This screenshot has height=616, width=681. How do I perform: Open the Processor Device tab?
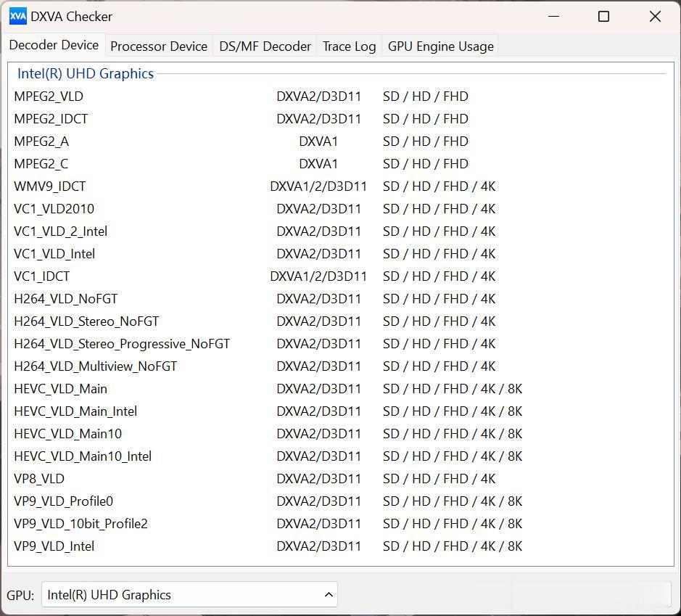pyautogui.click(x=159, y=46)
